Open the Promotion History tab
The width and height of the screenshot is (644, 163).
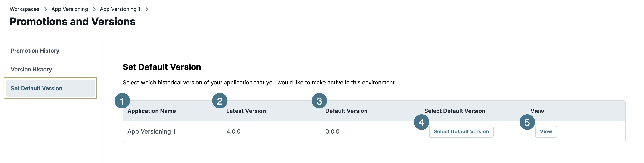[35, 51]
